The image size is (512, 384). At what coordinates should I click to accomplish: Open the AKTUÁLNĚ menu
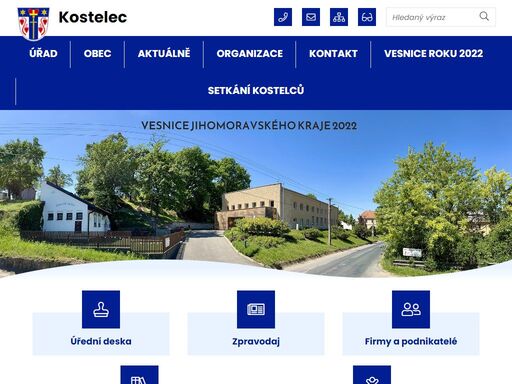(164, 54)
